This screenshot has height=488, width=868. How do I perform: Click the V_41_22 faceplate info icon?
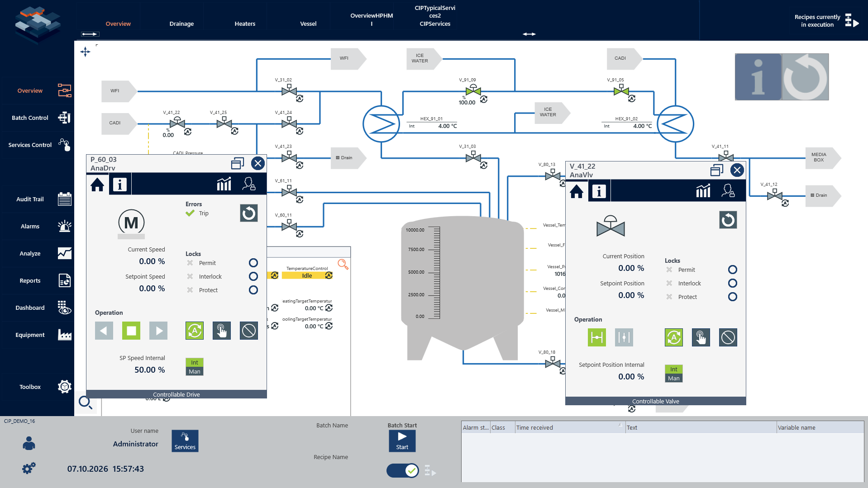(599, 191)
